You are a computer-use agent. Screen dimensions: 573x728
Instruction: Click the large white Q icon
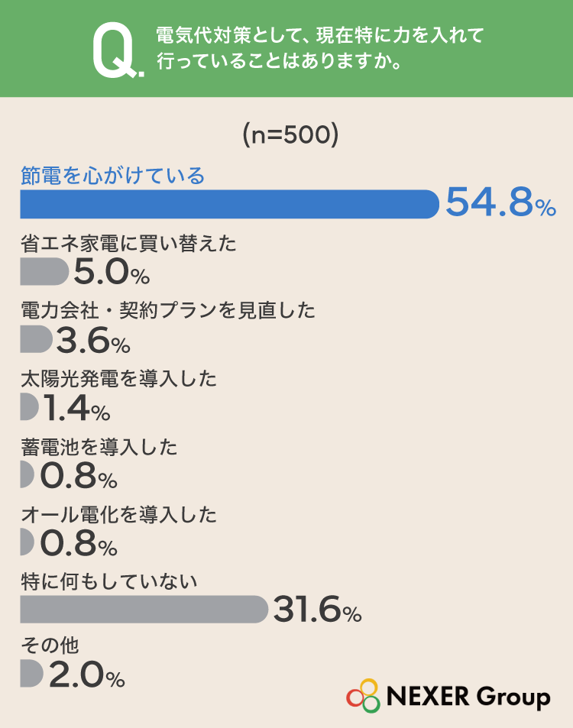point(118,50)
